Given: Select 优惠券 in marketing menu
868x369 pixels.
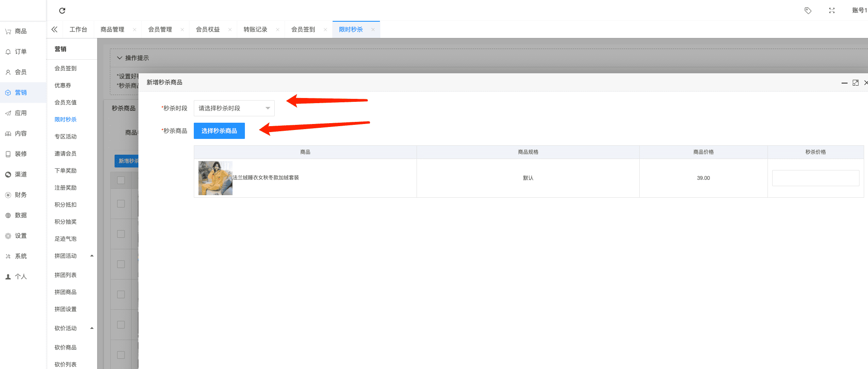Looking at the screenshot, I should point(63,85).
